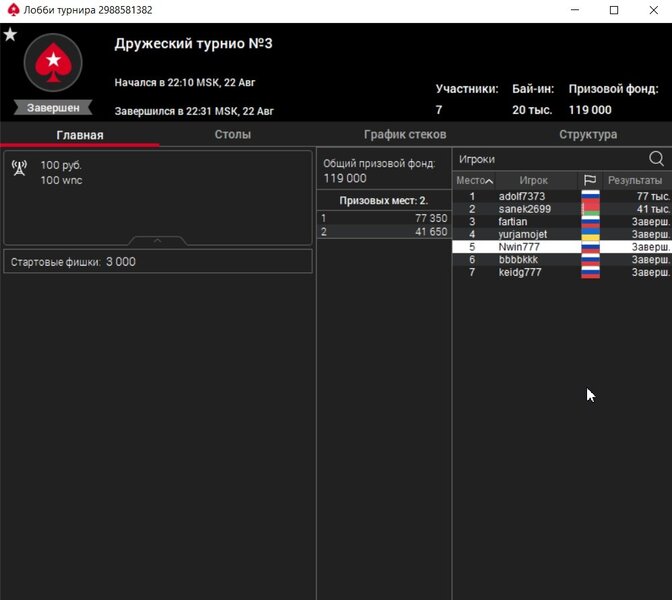Switch to the Столы tab
The image size is (672, 600).
[x=232, y=134]
